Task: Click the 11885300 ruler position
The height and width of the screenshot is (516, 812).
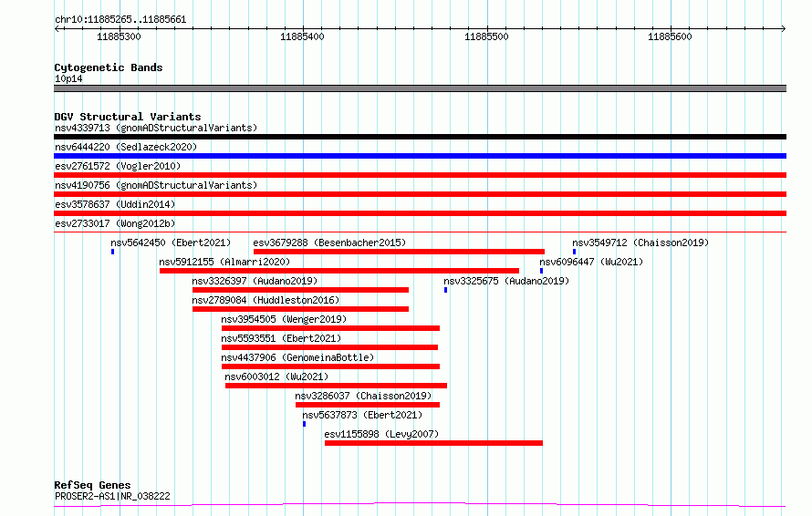Action: click(x=119, y=36)
